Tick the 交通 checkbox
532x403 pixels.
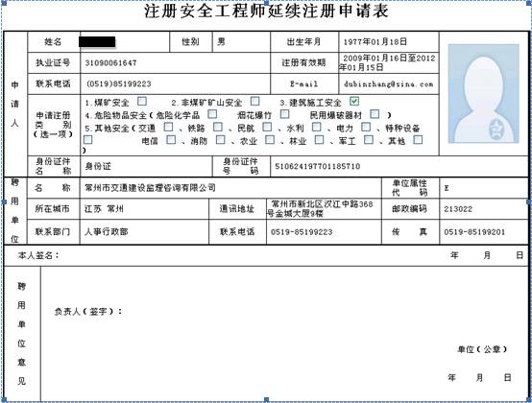pyautogui.click(x=168, y=127)
